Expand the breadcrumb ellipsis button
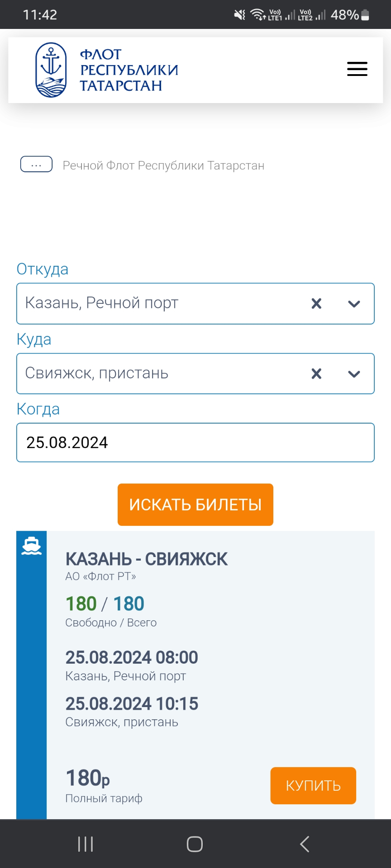The height and width of the screenshot is (868, 391). [x=36, y=165]
